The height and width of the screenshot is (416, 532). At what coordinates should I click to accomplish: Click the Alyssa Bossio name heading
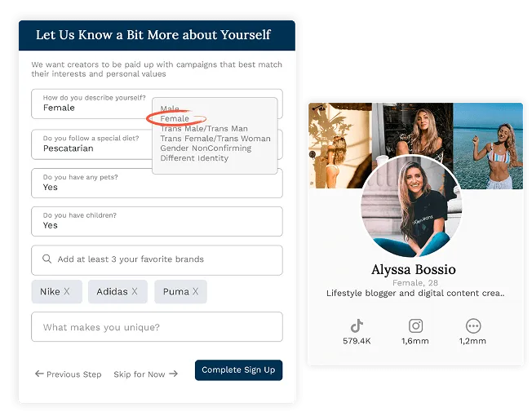click(414, 269)
